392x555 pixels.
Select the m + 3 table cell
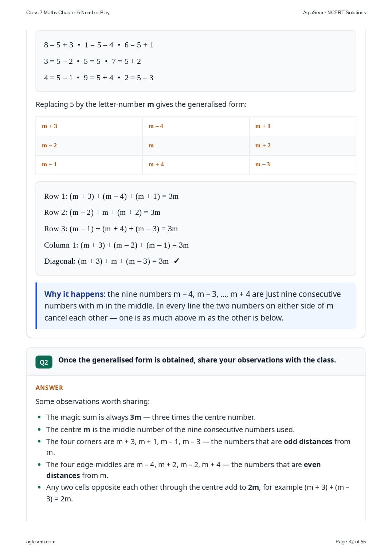point(89,126)
